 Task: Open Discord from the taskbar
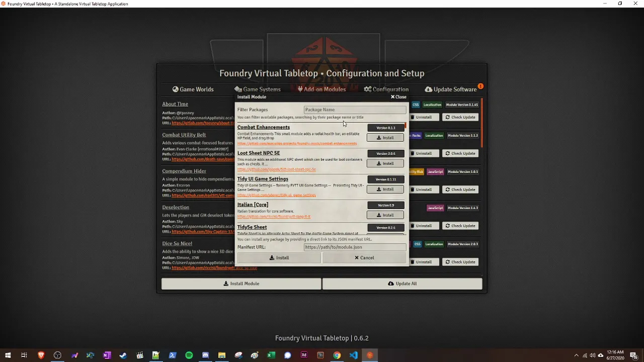tap(205, 355)
